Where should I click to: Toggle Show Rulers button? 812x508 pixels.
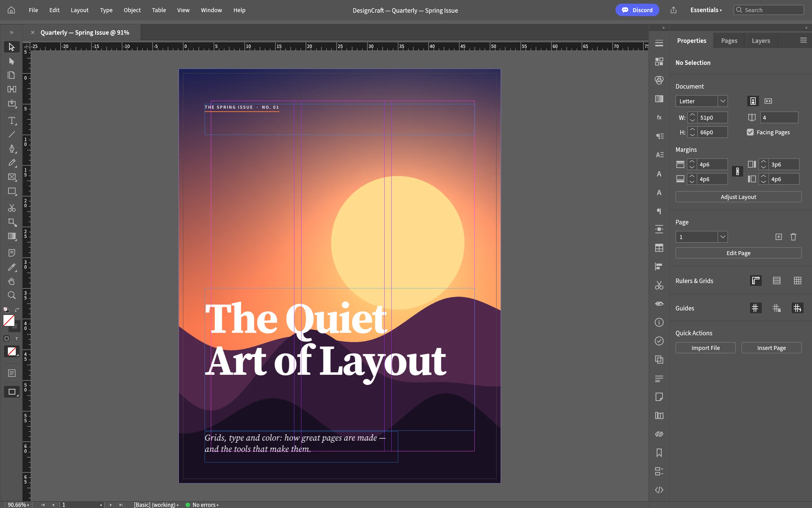756,281
